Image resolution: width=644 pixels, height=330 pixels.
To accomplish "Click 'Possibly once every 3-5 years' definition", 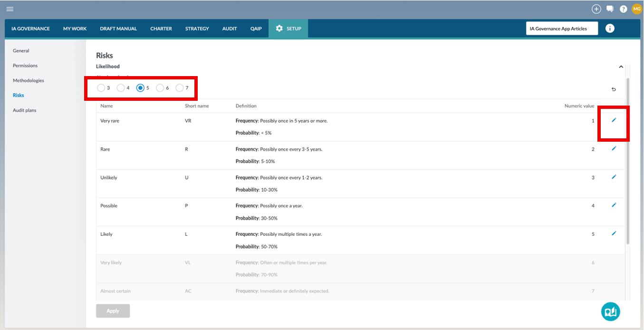I will [x=291, y=149].
